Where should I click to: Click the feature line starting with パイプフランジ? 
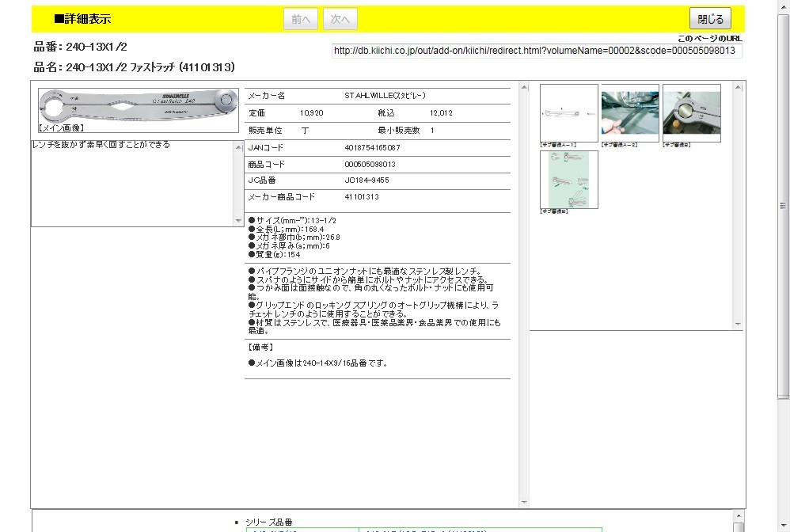tap(366, 272)
